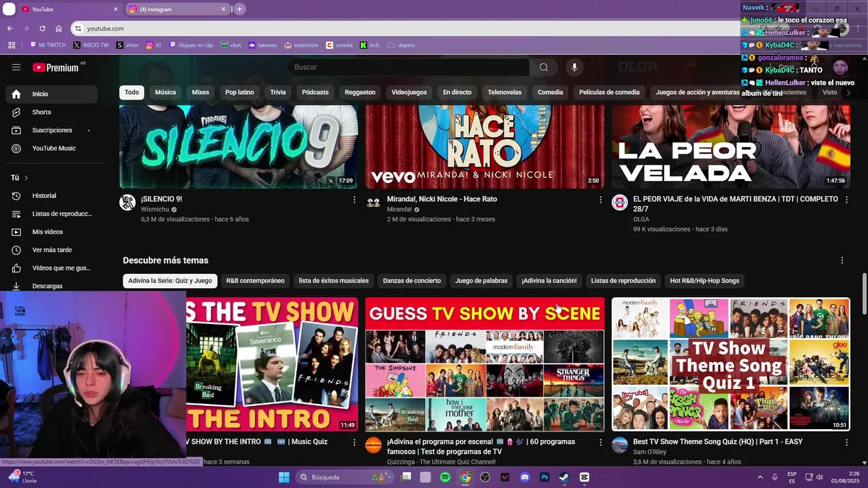Select the En directo filter chip

click(457, 92)
